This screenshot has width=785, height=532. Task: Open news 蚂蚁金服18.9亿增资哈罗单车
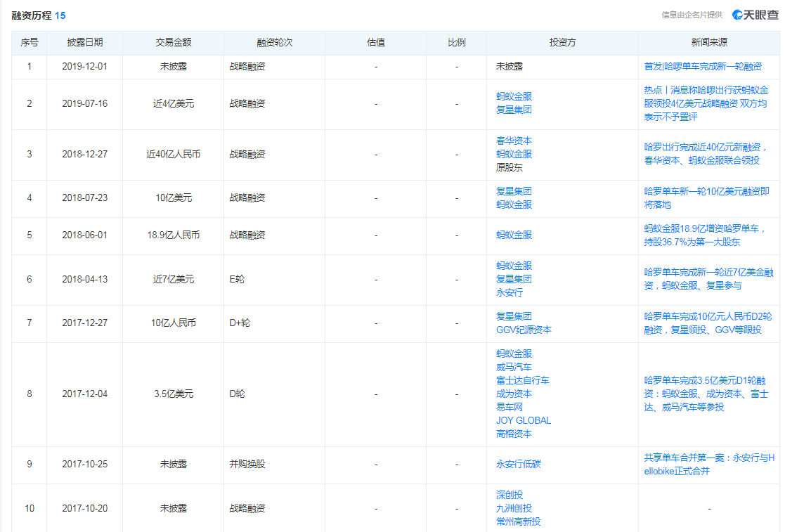[x=704, y=235]
